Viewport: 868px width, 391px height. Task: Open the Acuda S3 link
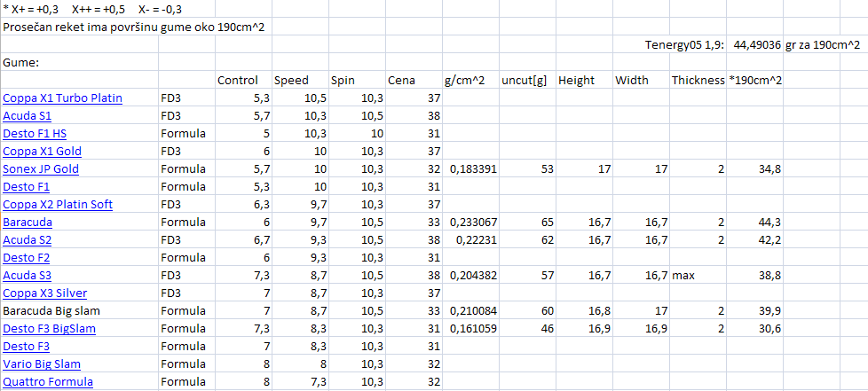(x=28, y=276)
